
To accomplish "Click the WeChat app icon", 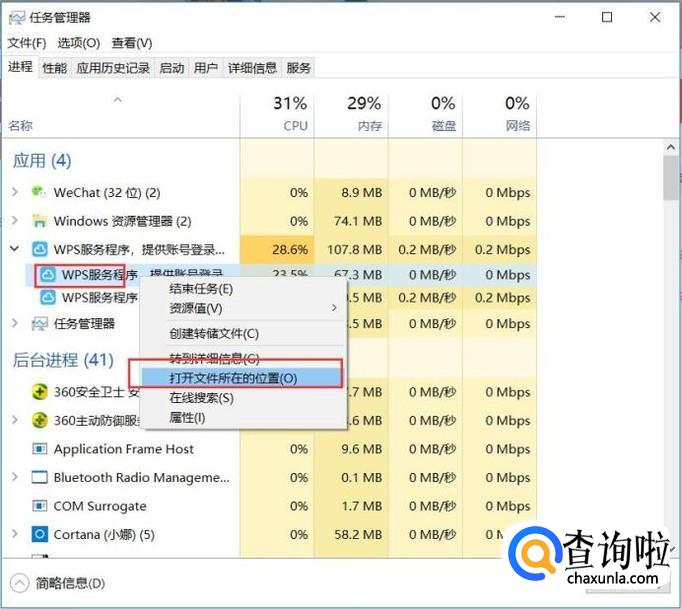I will pos(39,192).
